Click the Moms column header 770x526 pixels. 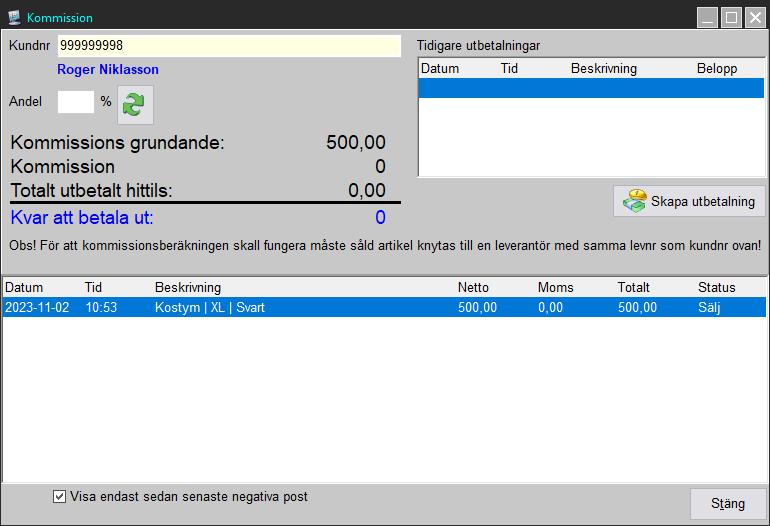pos(556,288)
